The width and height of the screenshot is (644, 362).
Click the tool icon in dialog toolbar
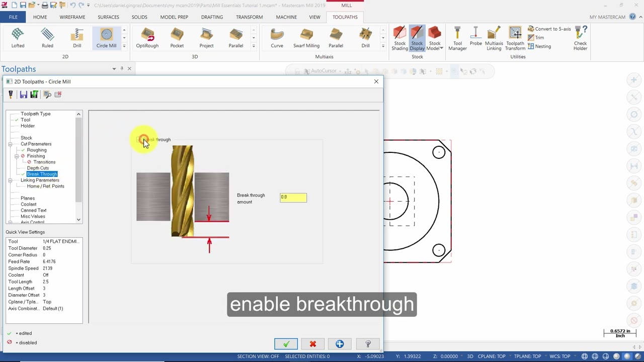pyautogui.click(x=11, y=95)
